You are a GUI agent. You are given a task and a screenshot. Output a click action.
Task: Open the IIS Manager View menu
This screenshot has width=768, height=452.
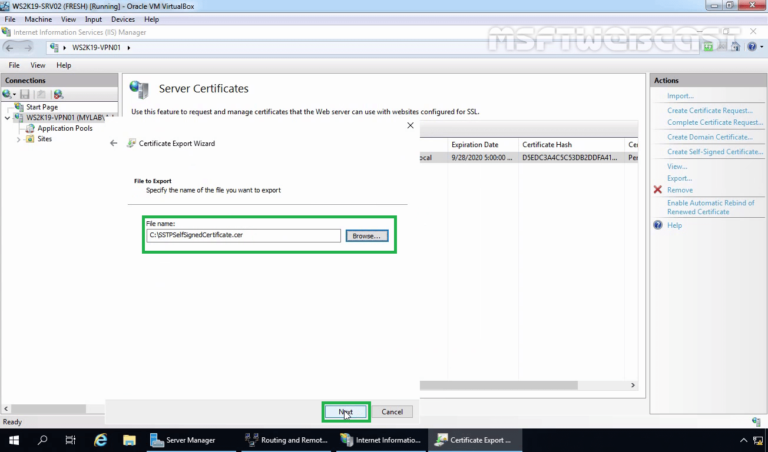tap(40, 65)
